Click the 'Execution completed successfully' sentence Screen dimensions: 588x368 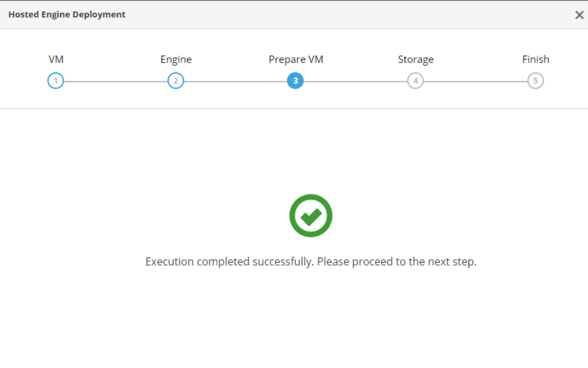coord(229,262)
